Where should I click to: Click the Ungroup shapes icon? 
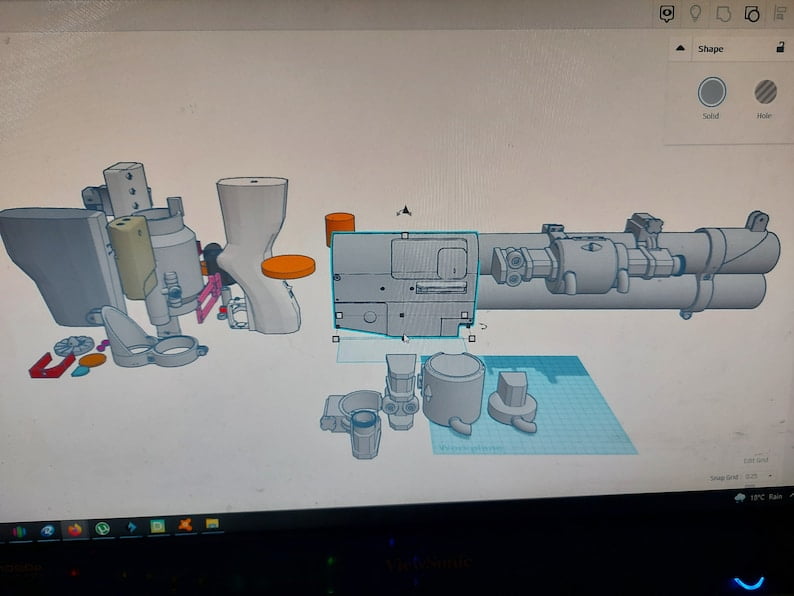point(752,14)
